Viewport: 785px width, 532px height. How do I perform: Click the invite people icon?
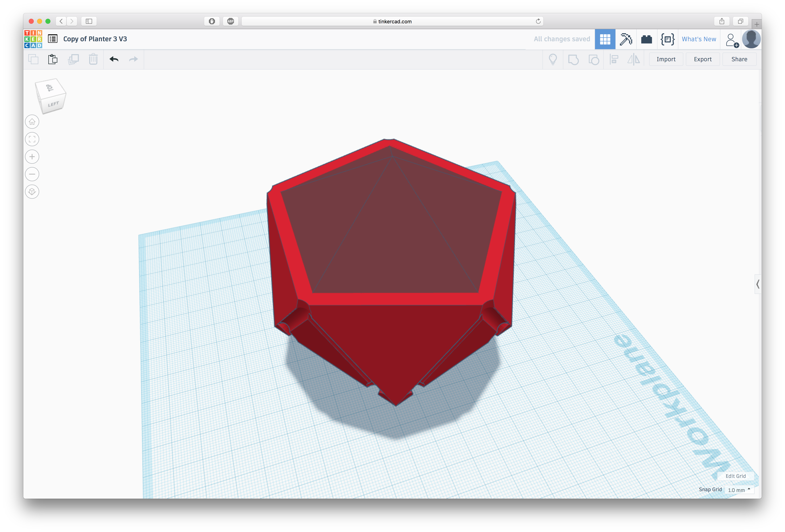[x=732, y=40]
